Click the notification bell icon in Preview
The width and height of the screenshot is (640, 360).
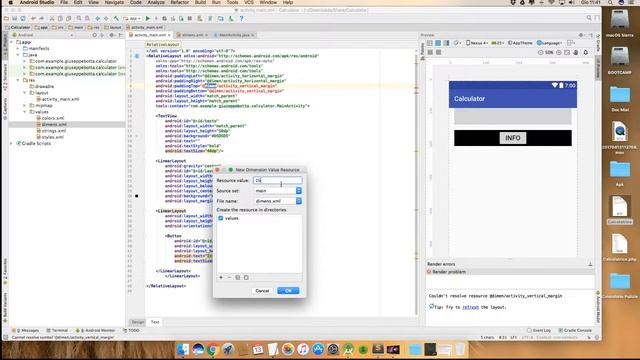[x=586, y=52]
